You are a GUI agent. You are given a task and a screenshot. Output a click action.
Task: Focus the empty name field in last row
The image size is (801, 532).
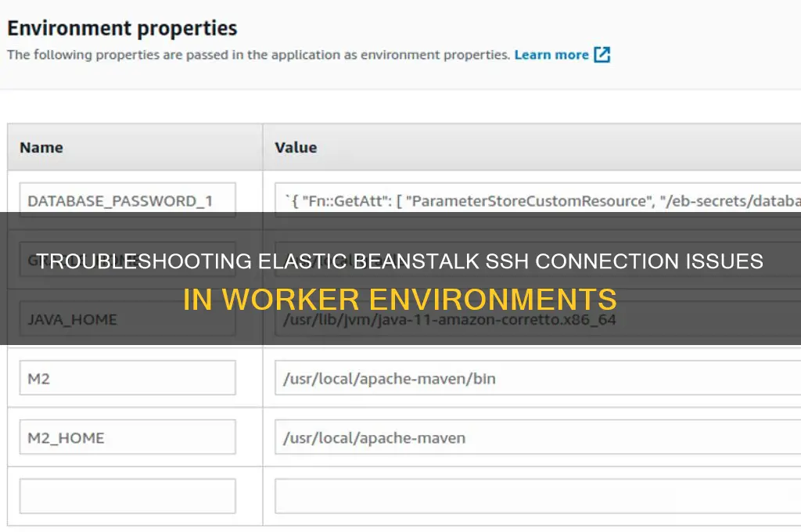coord(128,496)
